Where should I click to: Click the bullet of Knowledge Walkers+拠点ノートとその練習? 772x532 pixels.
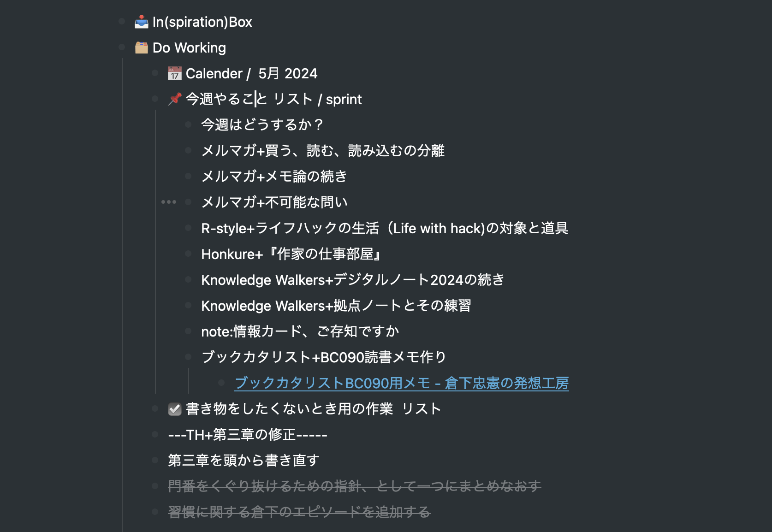click(x=188, y=305)
